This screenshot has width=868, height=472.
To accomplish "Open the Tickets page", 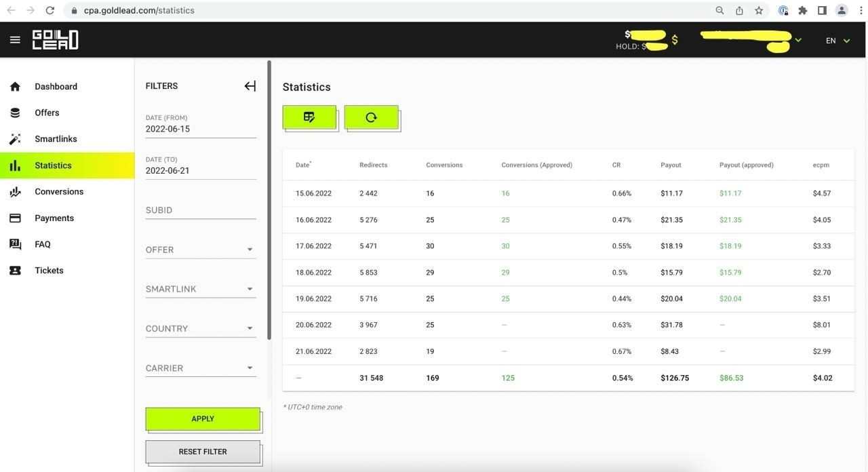I will pyautogui.click(x=49, y=271).
